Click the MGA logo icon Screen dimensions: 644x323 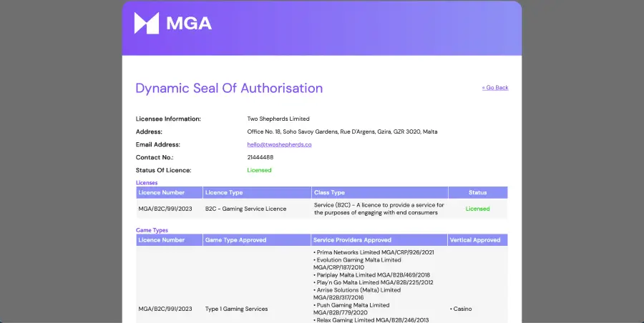146,23
